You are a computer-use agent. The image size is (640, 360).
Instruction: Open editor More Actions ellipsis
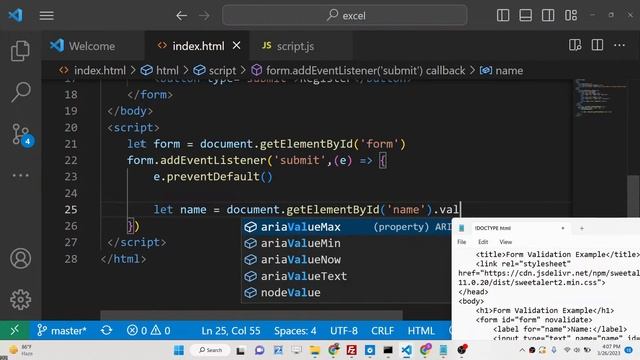pyautogui.click(x=620, y=45)
